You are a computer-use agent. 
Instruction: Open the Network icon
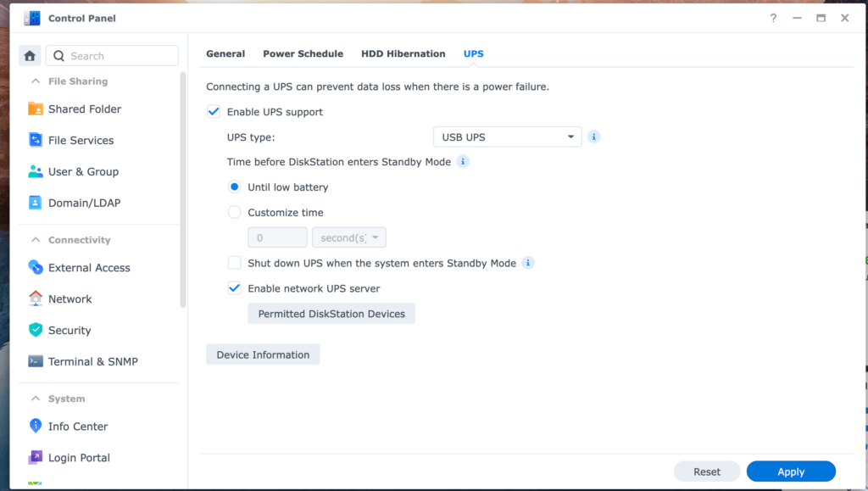(36, 299)
